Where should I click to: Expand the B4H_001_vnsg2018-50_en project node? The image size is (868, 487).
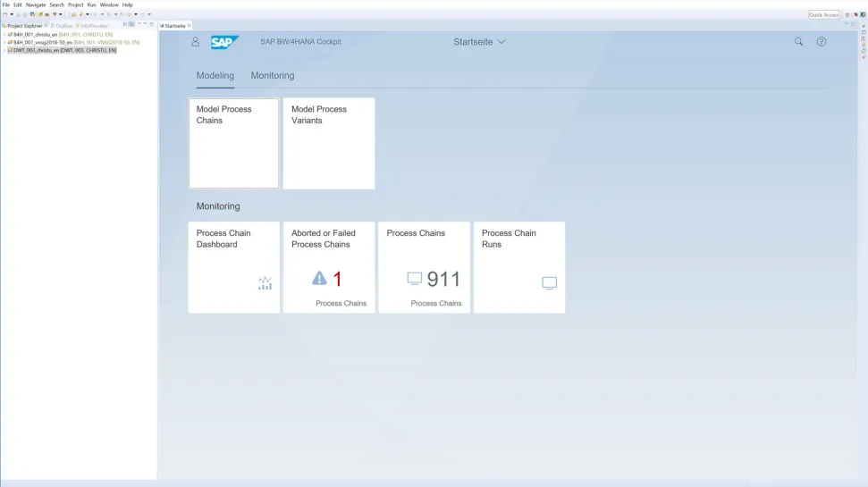4,42
